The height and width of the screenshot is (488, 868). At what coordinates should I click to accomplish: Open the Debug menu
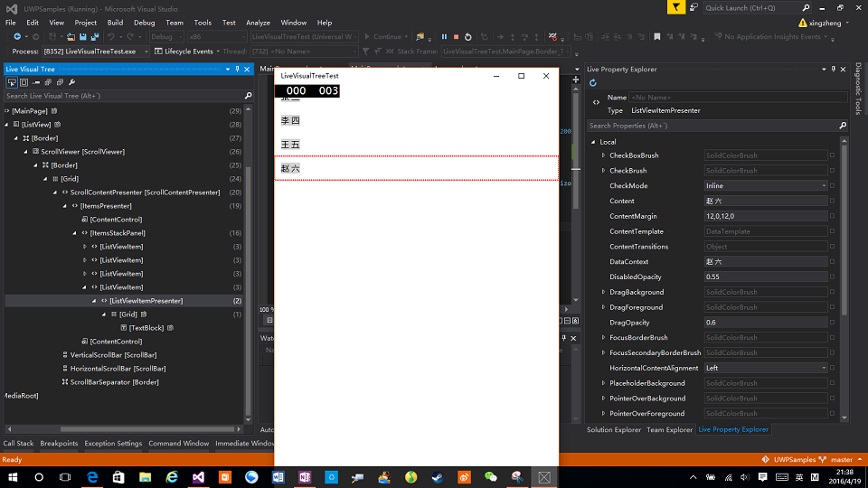[x=144, y=23]
